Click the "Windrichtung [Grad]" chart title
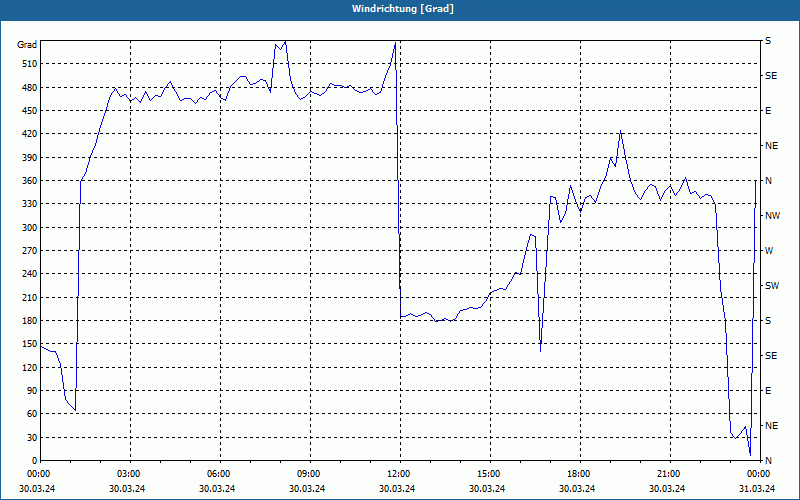 403,9
